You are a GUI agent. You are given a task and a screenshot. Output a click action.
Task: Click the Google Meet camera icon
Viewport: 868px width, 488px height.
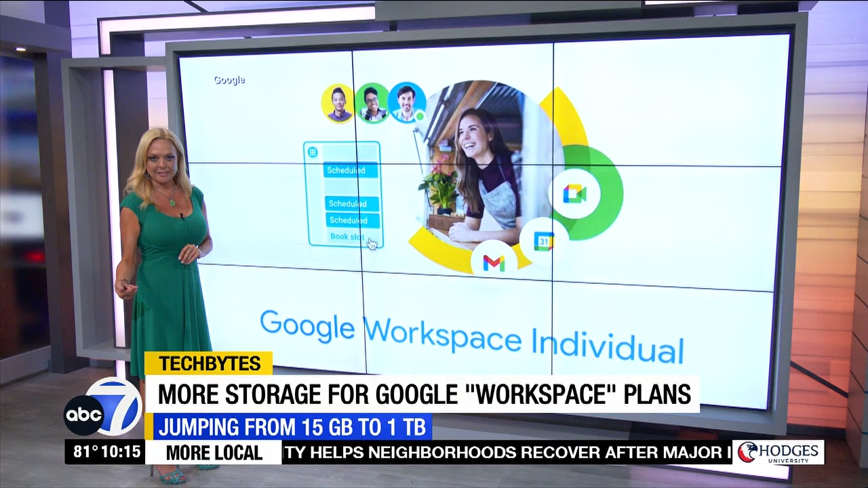tap(574, 194)
